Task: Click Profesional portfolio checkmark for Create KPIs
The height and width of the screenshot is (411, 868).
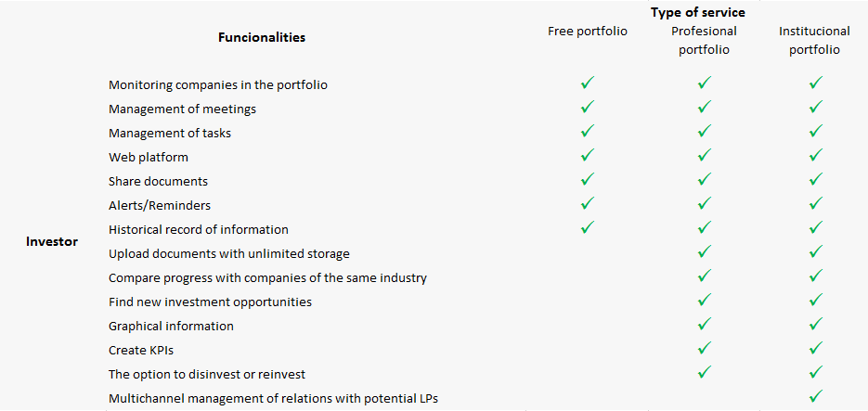Action: (x=704, y=349)
